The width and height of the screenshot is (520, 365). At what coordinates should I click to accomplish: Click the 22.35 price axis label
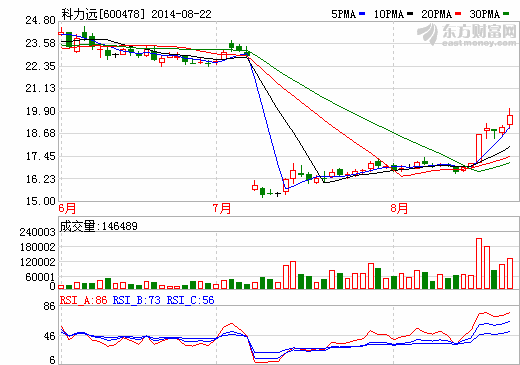point(40,66)
